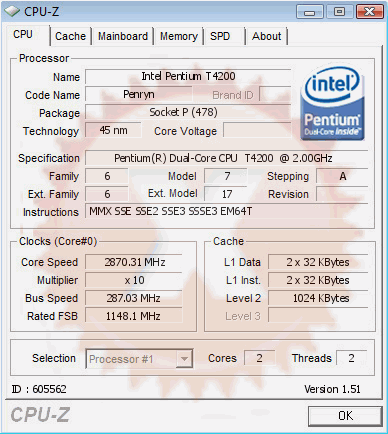This screenshot has height=434, width=388.
Task: Click the Core Speed value field
Action: 134,262
